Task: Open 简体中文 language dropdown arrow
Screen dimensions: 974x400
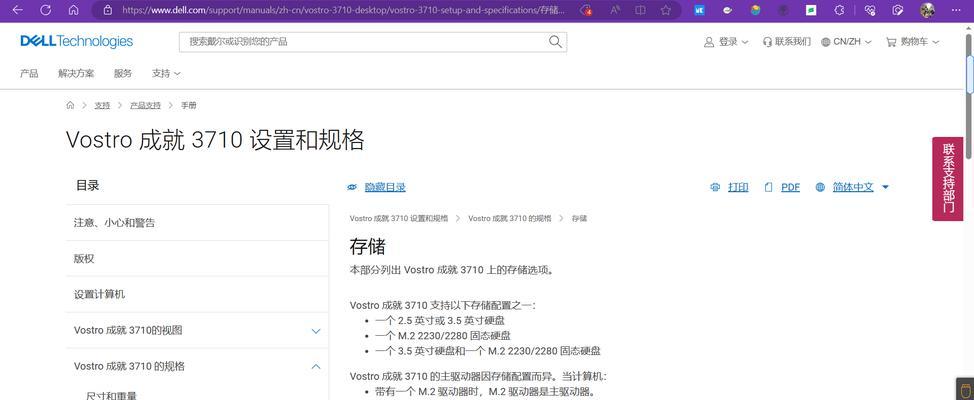Action: pos(885,187)
